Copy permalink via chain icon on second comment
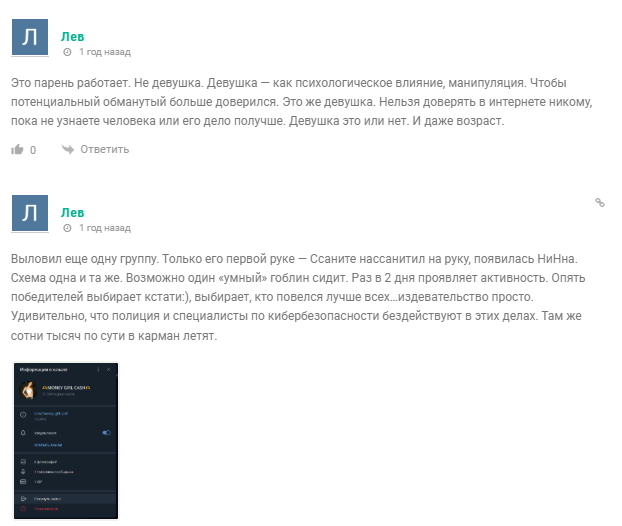Viewport: 622px width, 526px height. point(600,202)
